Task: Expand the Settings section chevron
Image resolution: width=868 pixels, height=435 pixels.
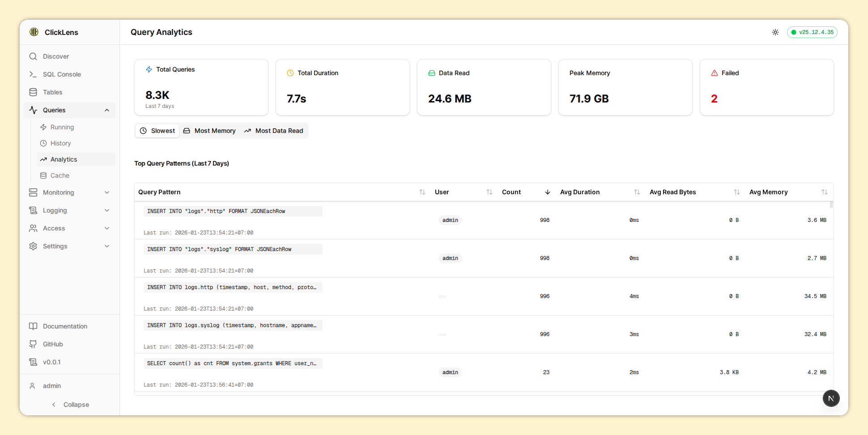Action: click(107, 246)
